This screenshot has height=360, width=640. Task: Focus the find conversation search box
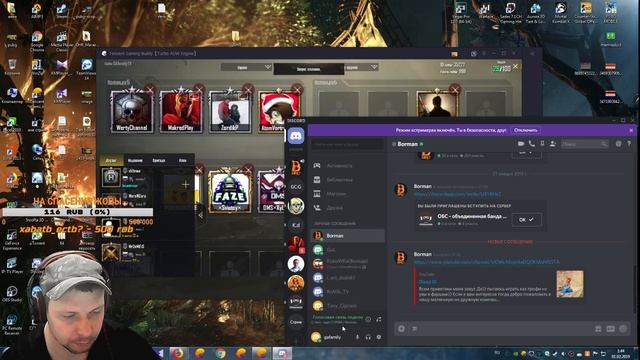pos(347,144)
